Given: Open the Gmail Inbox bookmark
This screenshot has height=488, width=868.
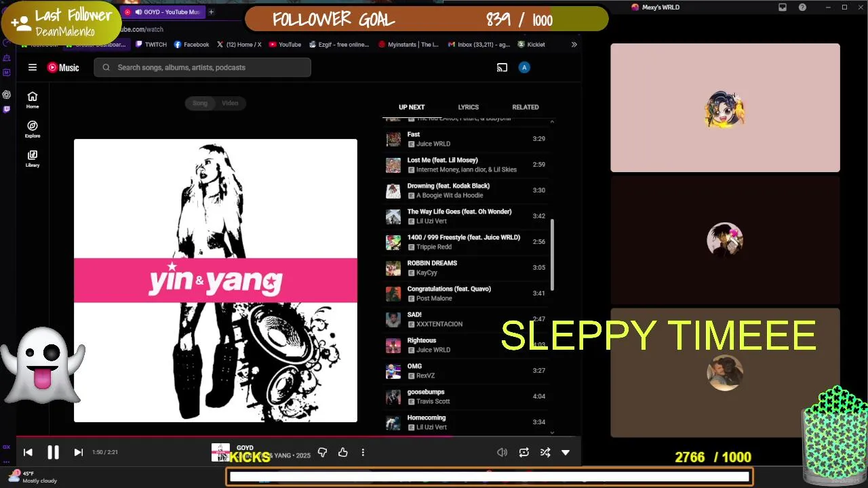Looking at the screenshot, I should click(479, 45).
